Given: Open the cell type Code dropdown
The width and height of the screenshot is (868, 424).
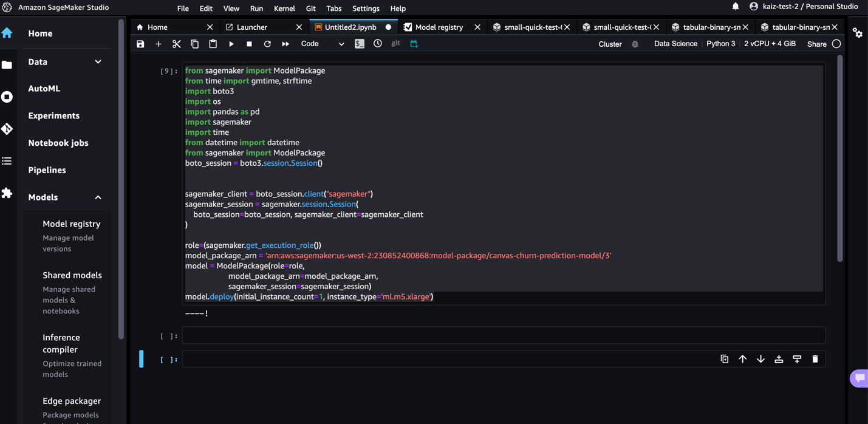Looking at the screenshot, I should (x=323, y=44).
